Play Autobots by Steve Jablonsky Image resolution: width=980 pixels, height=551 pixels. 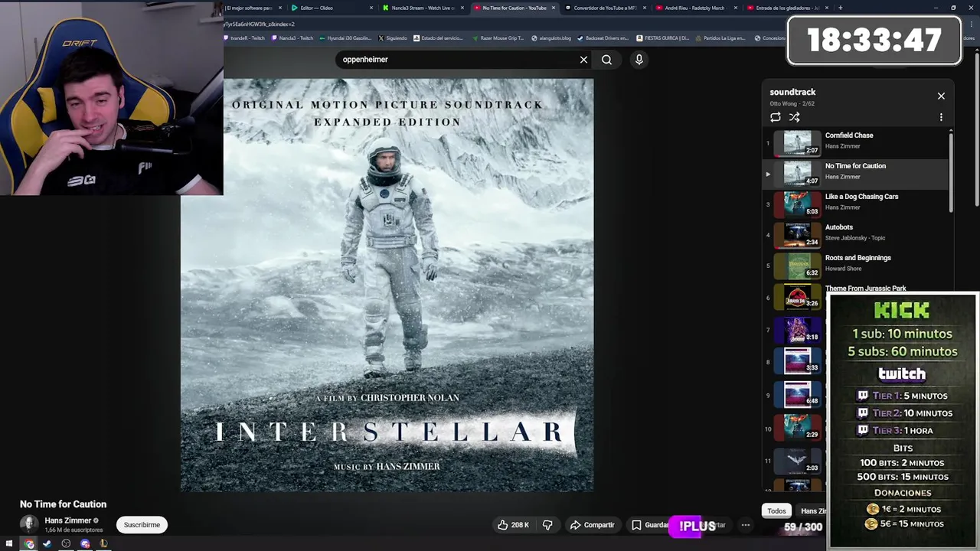pos(857,234)
